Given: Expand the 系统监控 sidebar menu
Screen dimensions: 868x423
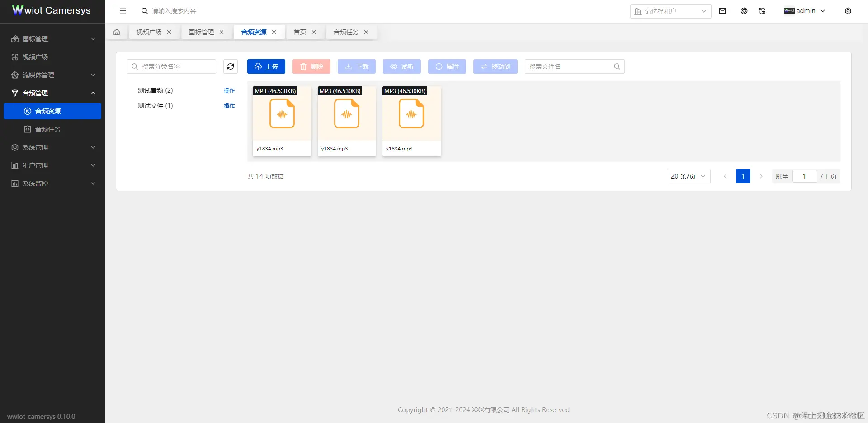Looking at the screenshot, I should [52, 183].
